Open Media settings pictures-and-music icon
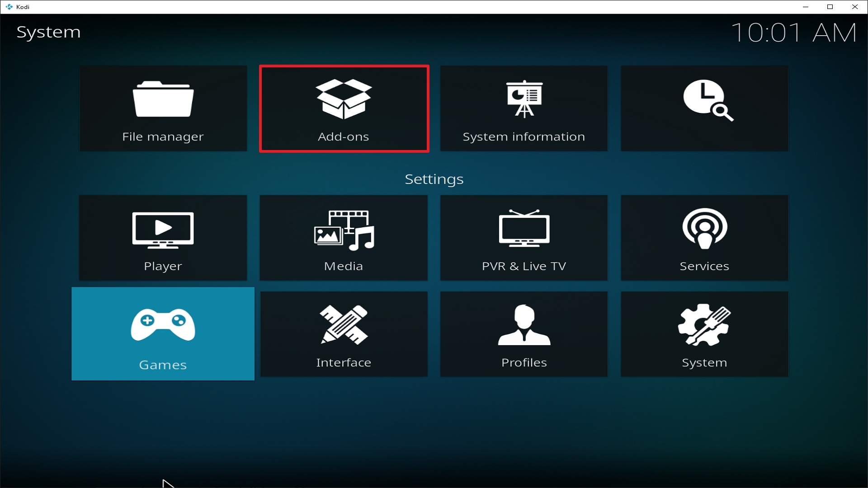 tap(344, 230)
